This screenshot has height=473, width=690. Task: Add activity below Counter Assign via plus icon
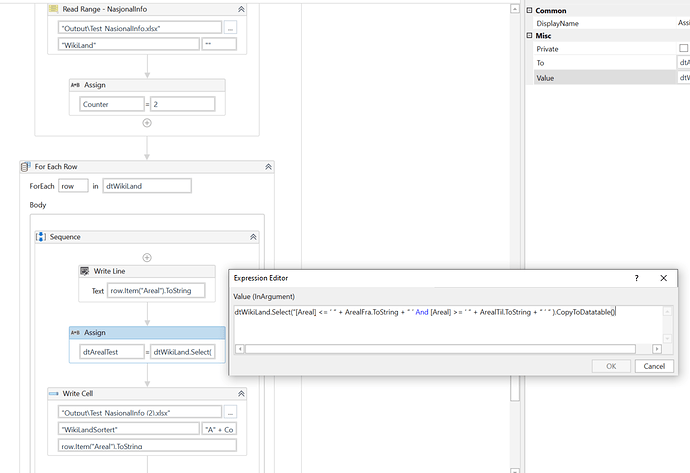coord(147,123)
